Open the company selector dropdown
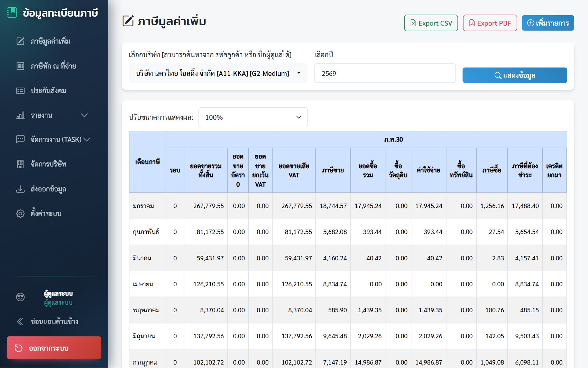 click(x=218, y=73)
